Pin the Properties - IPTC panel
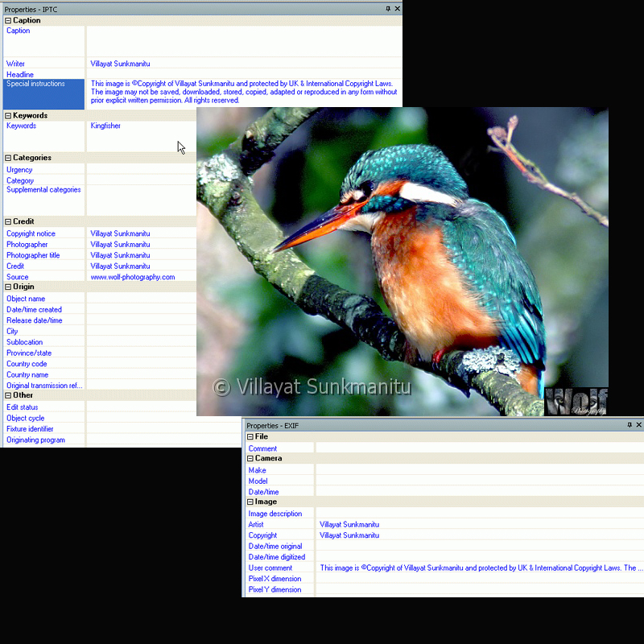 pos(388,9)
